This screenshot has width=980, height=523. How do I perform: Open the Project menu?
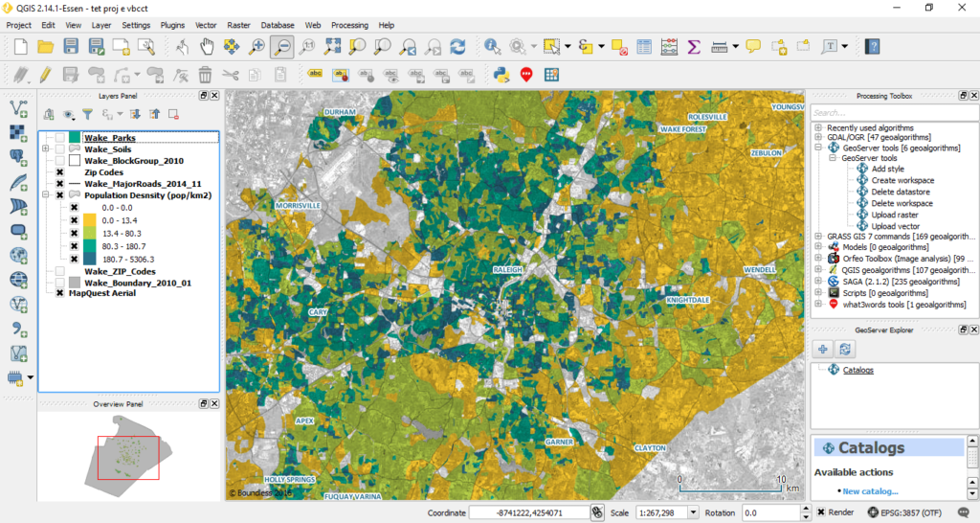pyautogui.click(x=19, y=25)
